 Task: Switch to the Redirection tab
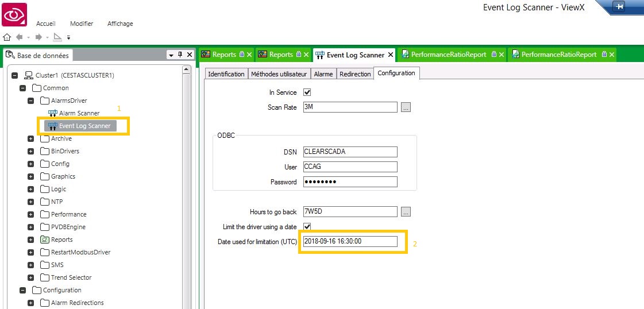click(354, 74)
